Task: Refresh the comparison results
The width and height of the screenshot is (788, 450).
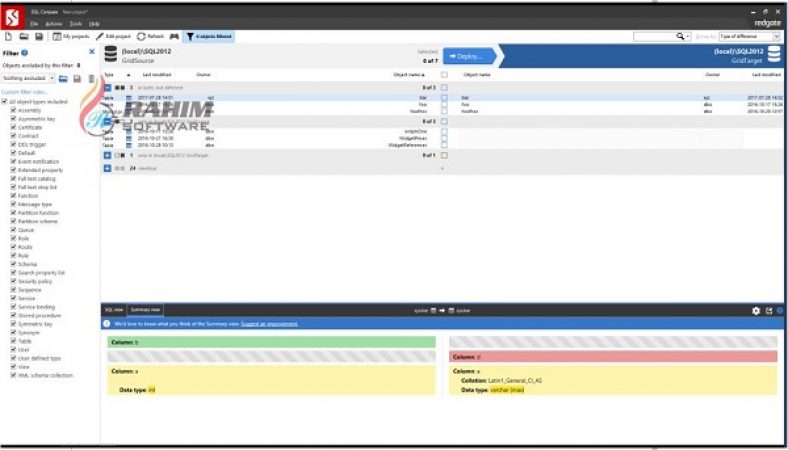Action: [151, 37]
